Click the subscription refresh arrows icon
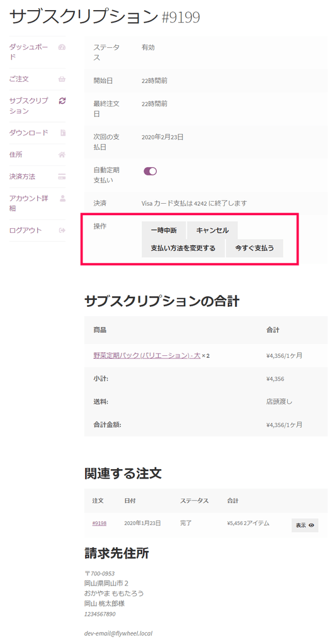 click(62, 101)
